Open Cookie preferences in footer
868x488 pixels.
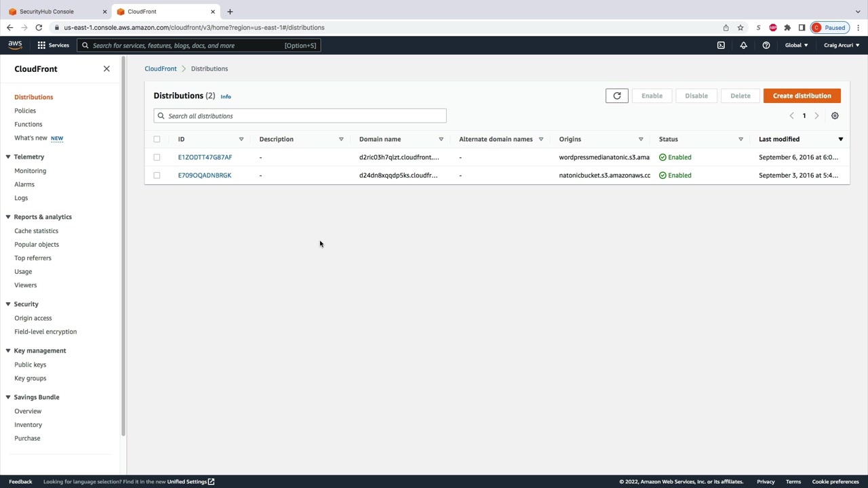[835, 482]
